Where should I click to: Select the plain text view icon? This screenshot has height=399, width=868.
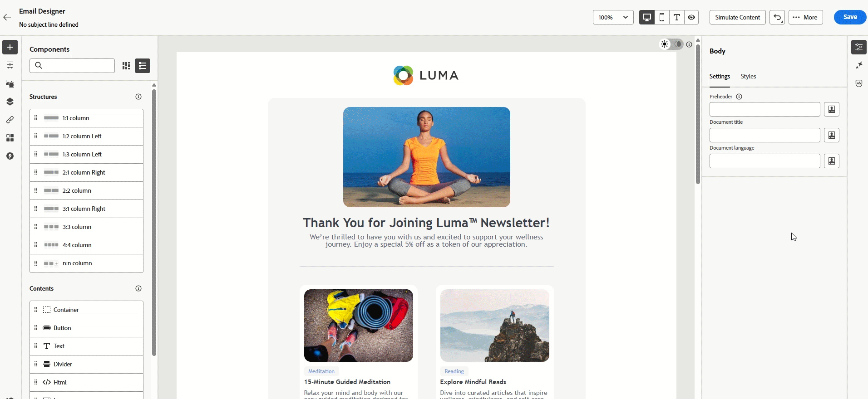pos(676,17)
